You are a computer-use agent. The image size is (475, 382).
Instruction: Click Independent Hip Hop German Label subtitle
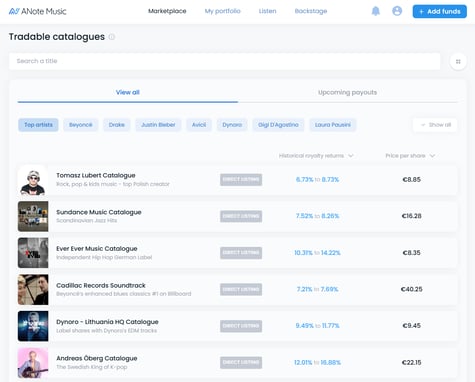pyautogui.click(x=104, y=257)
